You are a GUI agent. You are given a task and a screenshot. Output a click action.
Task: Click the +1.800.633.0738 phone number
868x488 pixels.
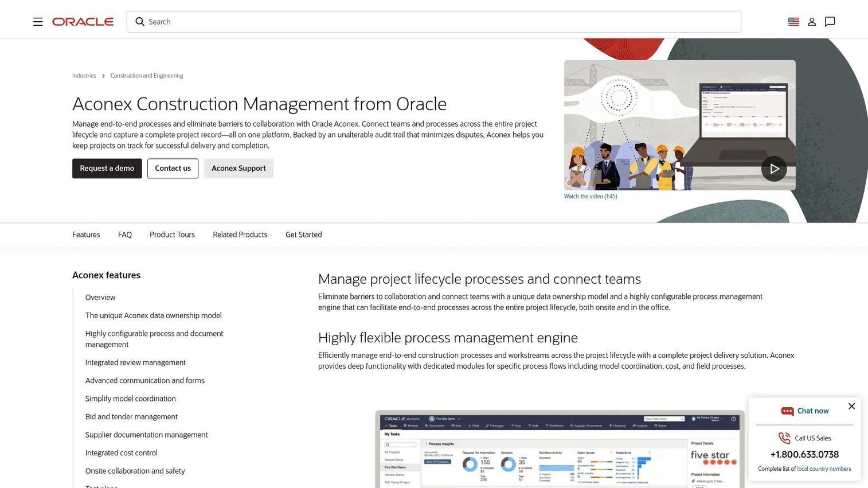pos(804,454)
